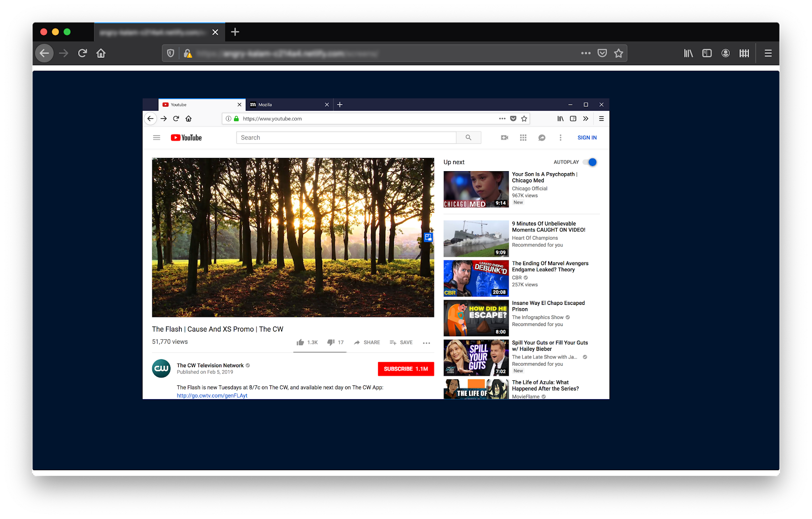Open new tab in outer browser
This screenshot has width=812, height=519.
click(x=235, y=32)
